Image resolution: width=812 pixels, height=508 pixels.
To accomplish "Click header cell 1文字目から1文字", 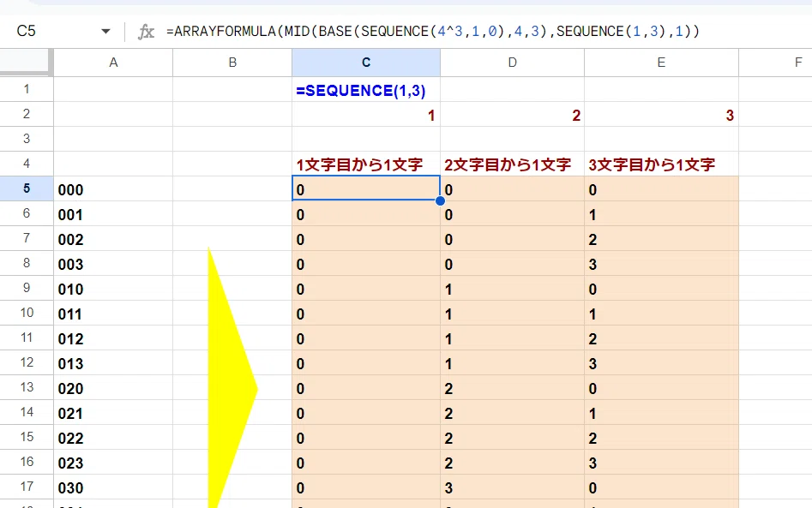I will [366, 164].
